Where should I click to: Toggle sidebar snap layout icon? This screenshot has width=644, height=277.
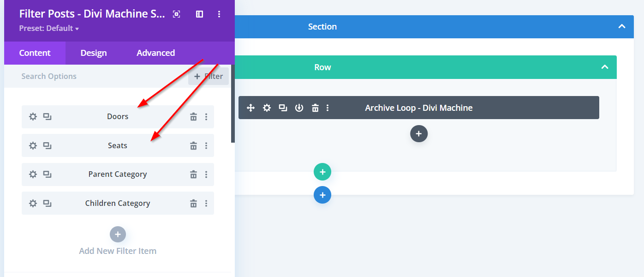click(199, 14)
